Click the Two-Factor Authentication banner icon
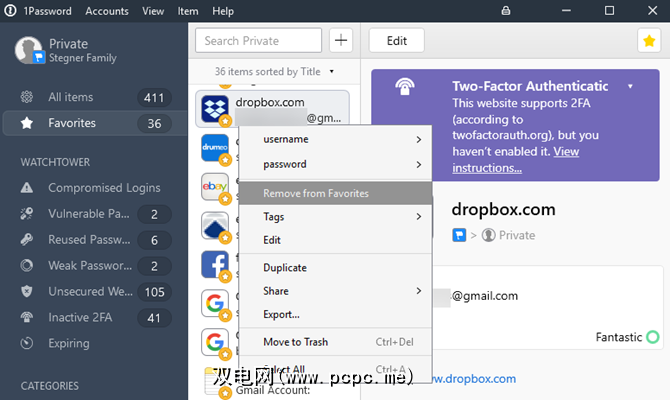 (x=405, y=86)
